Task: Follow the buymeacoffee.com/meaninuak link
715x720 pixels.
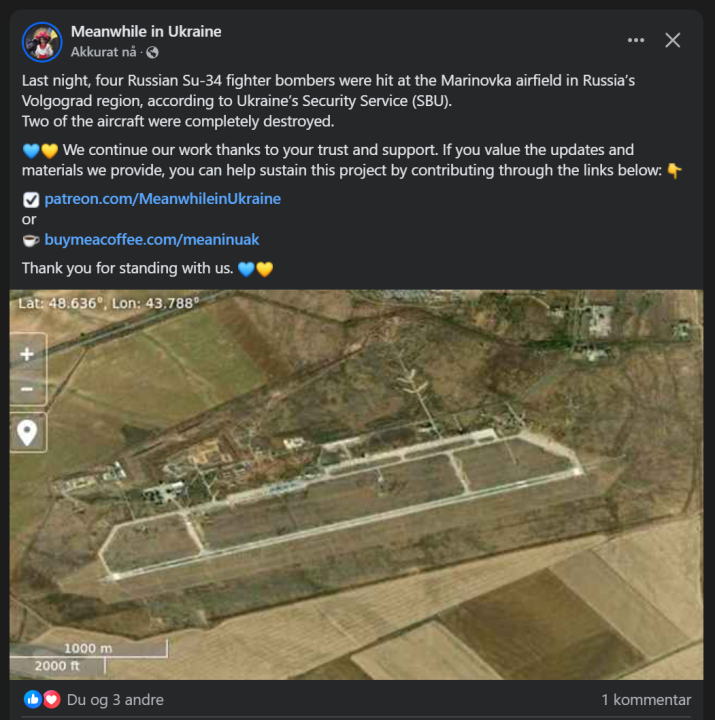Action: pyautogui.click(x=151, y=240)
